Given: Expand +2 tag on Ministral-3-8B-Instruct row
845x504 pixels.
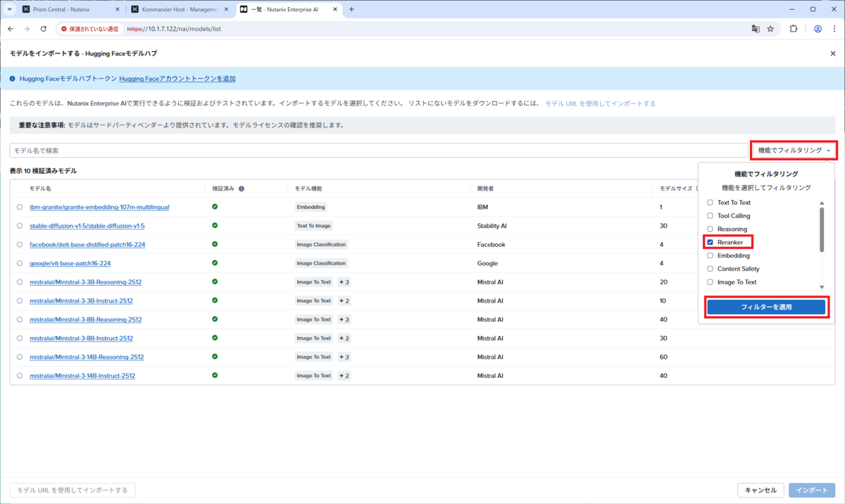Looking at the screenshot, I should click(x=344, y=339).
